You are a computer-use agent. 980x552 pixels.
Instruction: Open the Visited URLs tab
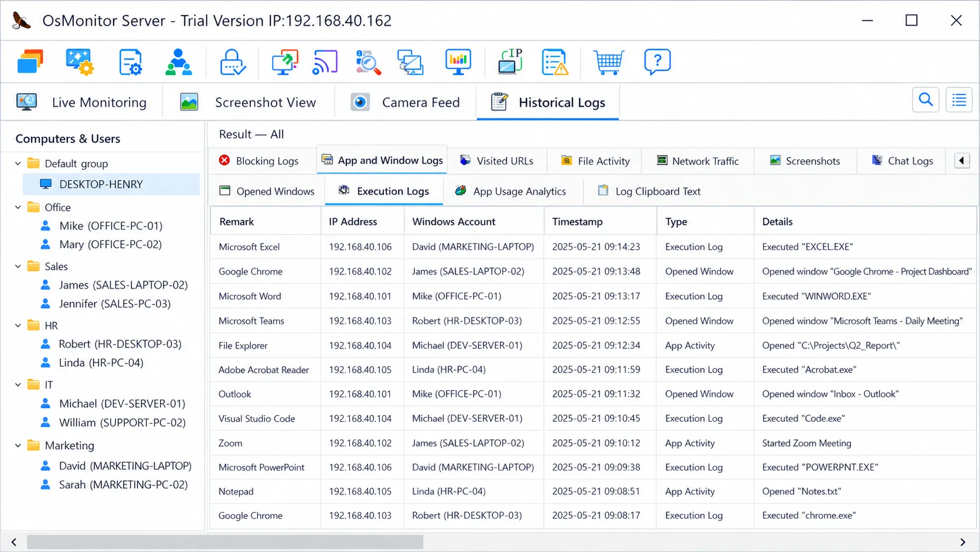click(497, 161)
